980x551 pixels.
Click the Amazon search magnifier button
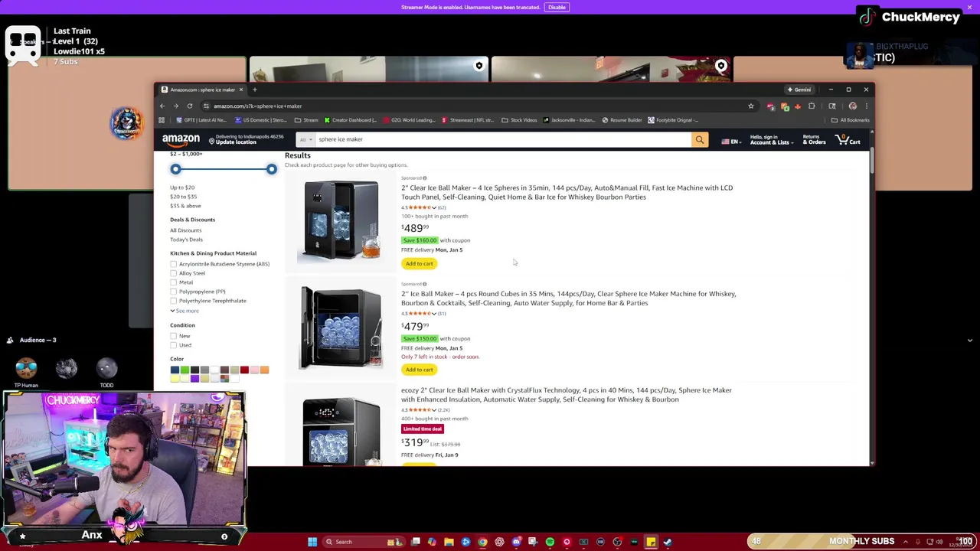click(x=699, y=140)
